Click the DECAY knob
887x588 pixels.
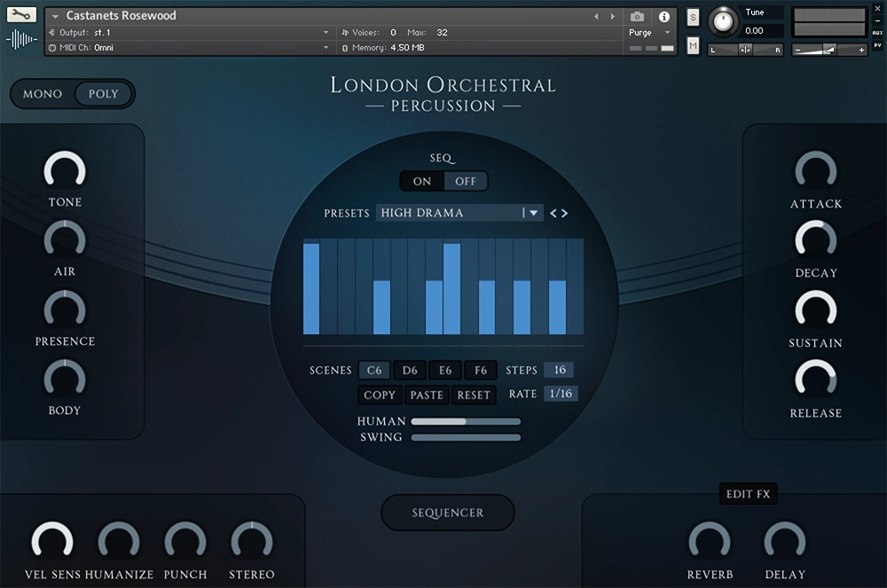click(816, 239)
